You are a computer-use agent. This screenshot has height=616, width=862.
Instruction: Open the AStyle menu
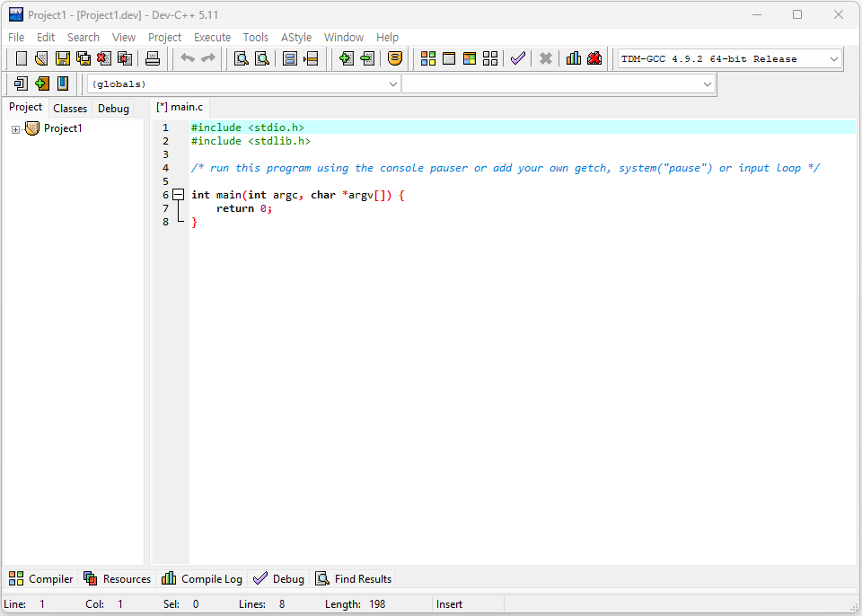296,38
